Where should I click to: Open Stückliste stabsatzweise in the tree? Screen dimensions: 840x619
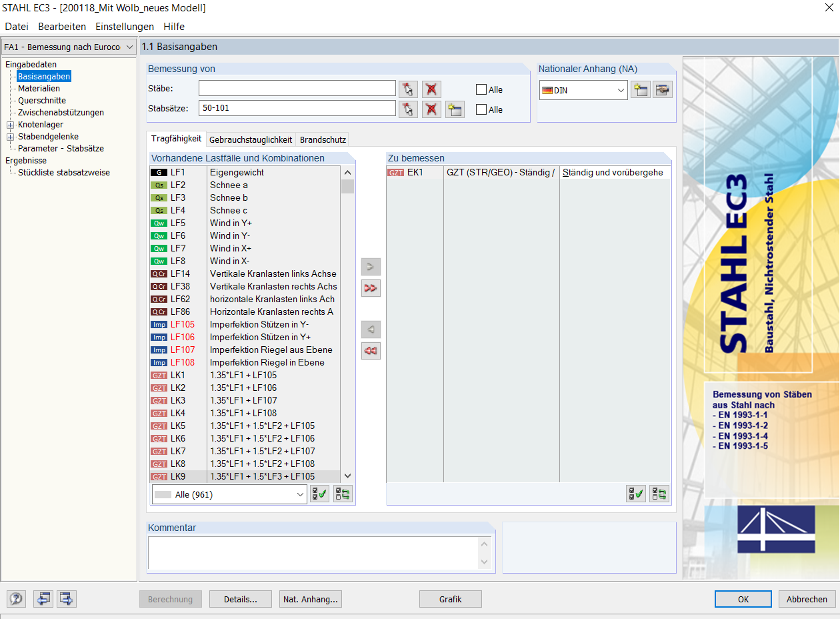coord(64,173)
